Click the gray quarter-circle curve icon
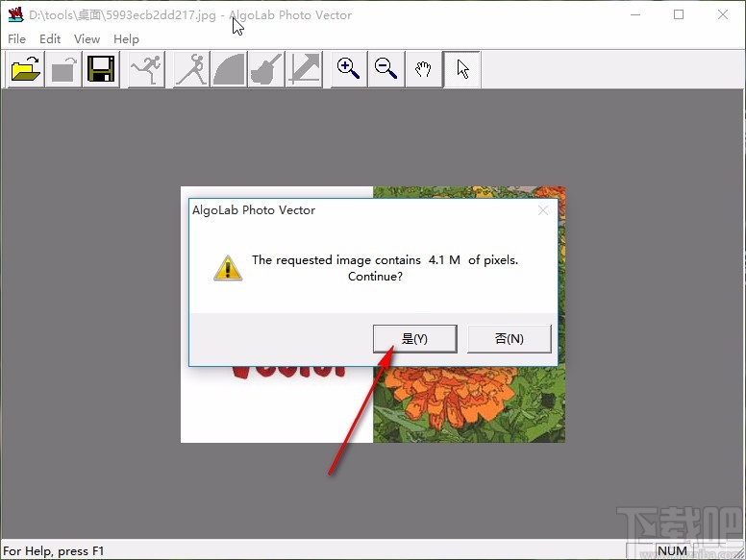The image size is (746, 560). click(229, 69)
